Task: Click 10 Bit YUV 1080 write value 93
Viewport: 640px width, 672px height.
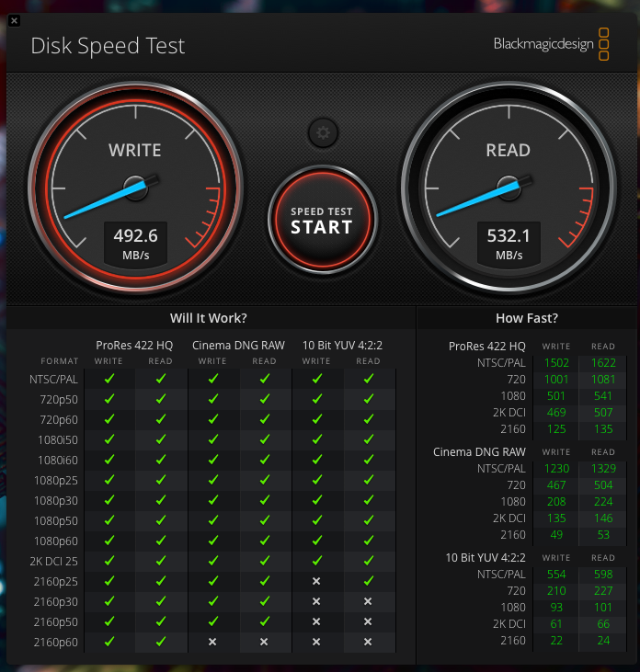Action: [x=556, y=608]
